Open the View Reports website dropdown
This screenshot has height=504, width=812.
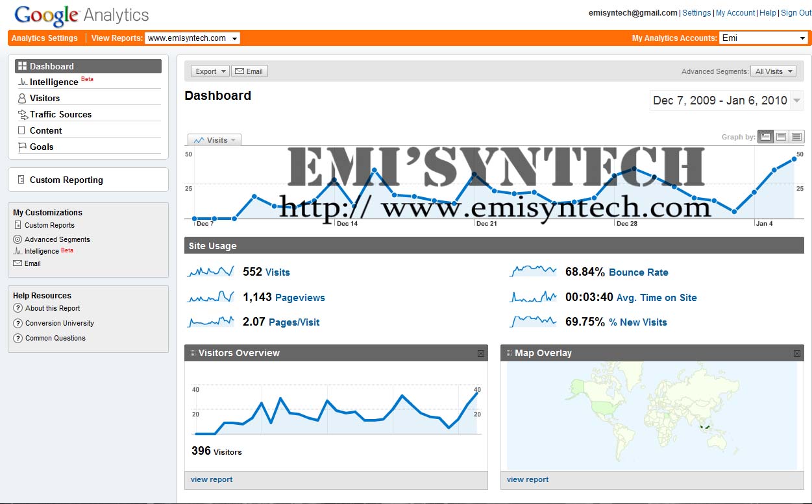[x=192, y=38]
